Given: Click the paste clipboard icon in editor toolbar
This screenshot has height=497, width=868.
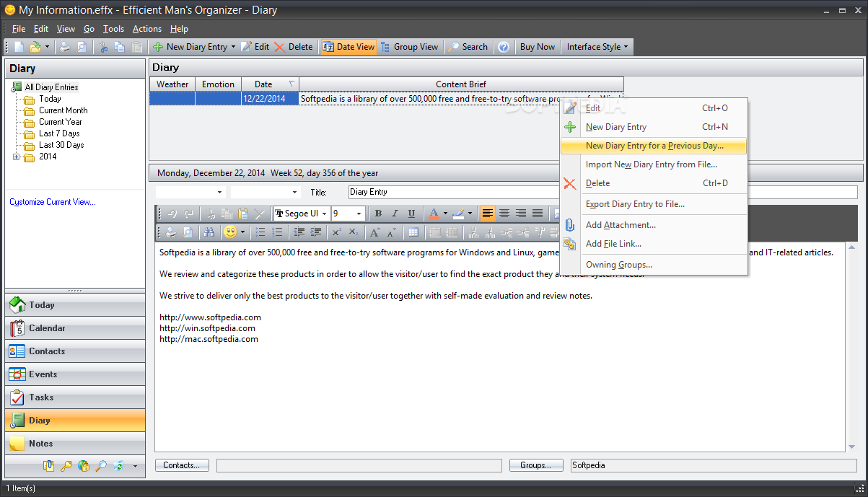Looking at the screenshot, I should 243,214.
